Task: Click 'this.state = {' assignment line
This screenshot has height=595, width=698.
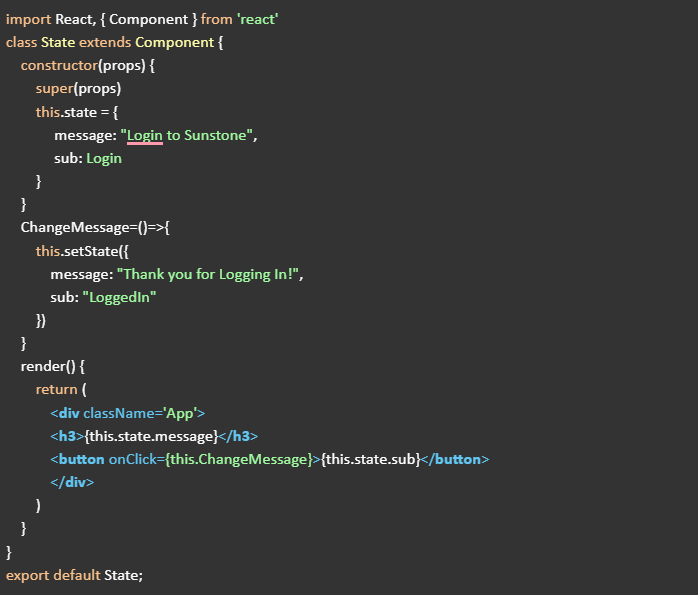Action: pos(77,112)
